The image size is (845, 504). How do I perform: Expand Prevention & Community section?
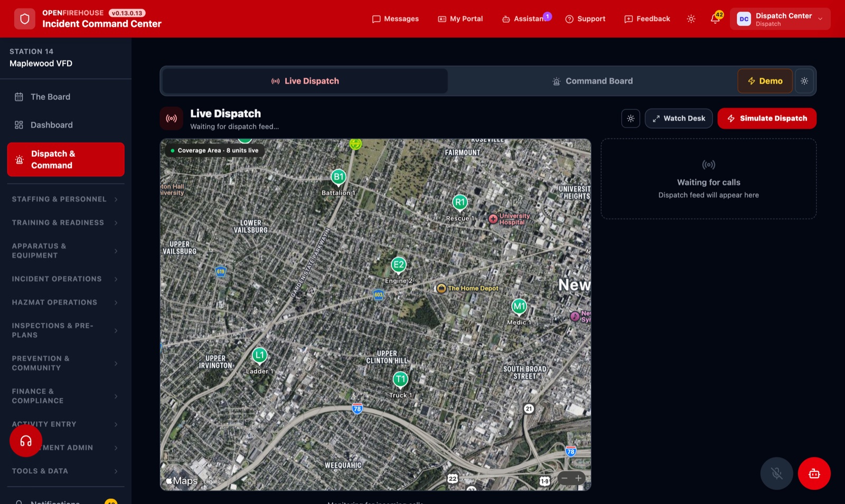point(65,363)
